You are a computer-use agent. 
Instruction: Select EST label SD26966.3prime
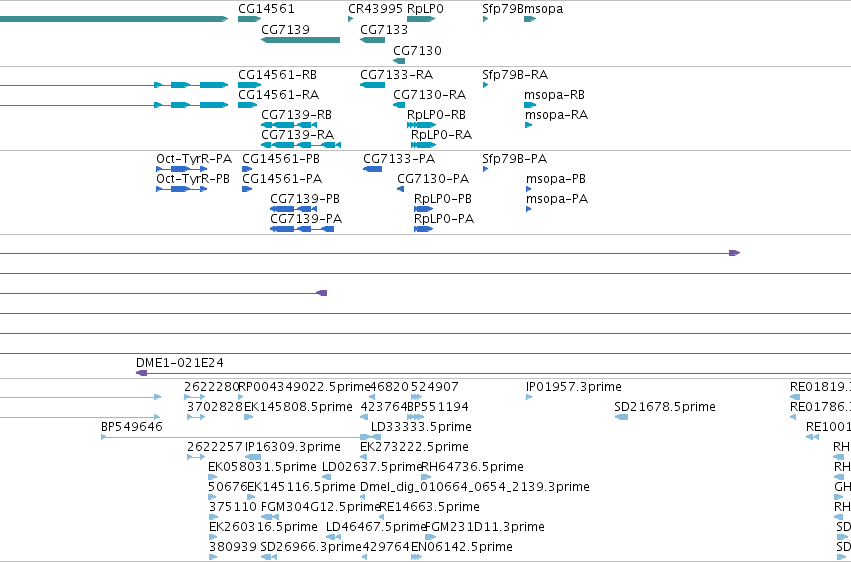point(311,547)
